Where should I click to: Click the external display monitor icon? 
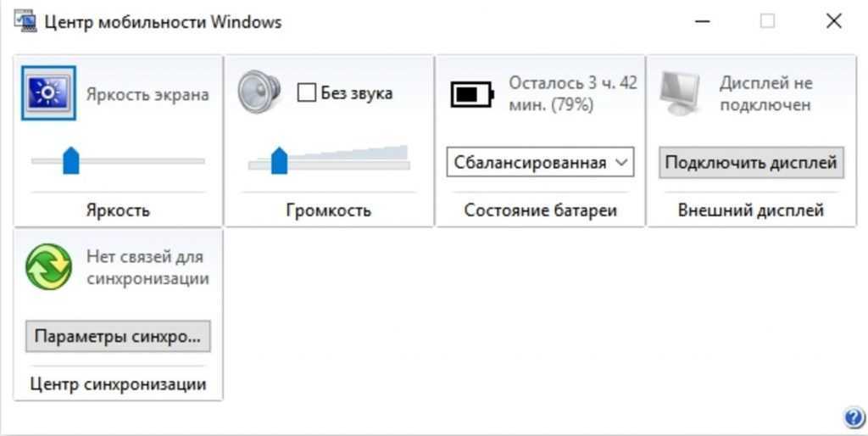coord(681,92)
